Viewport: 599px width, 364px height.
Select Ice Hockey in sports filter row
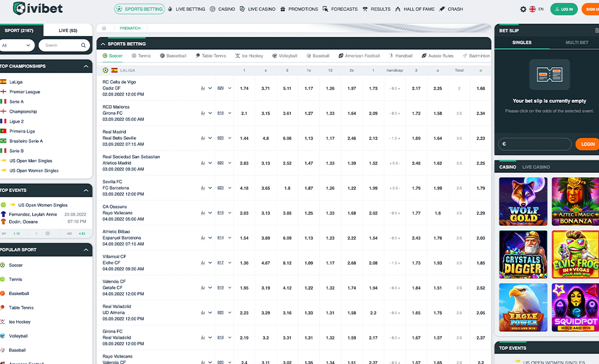coord(249,56)
